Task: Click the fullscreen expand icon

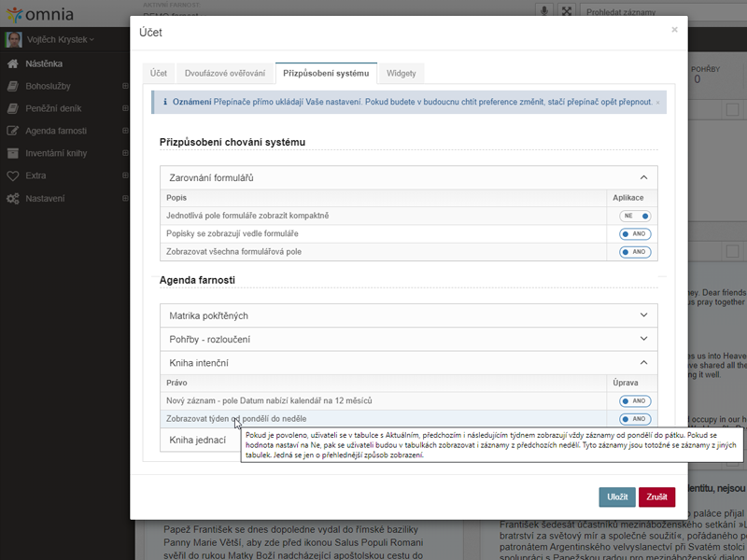Action: (x=566, y=11)
